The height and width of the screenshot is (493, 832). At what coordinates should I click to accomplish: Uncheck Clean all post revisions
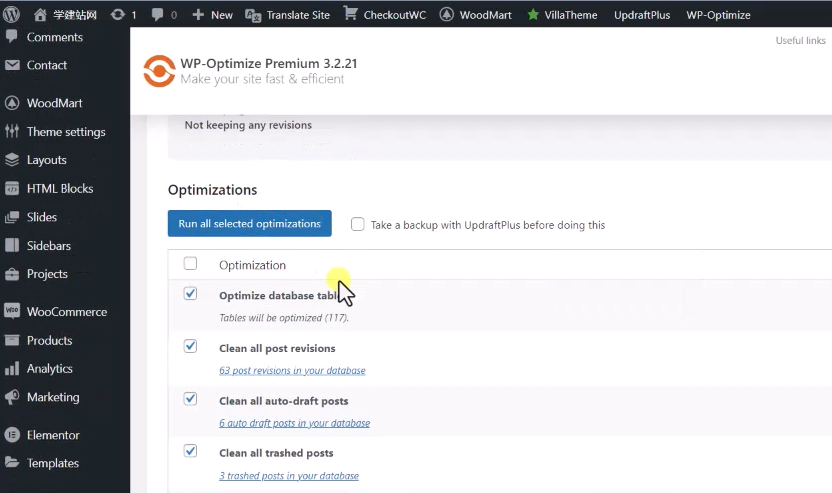(x=190, y=346)
